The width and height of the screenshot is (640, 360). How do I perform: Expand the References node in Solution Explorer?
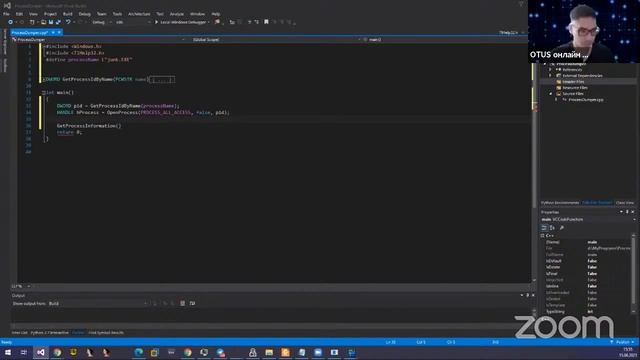[x=551, y=70]
